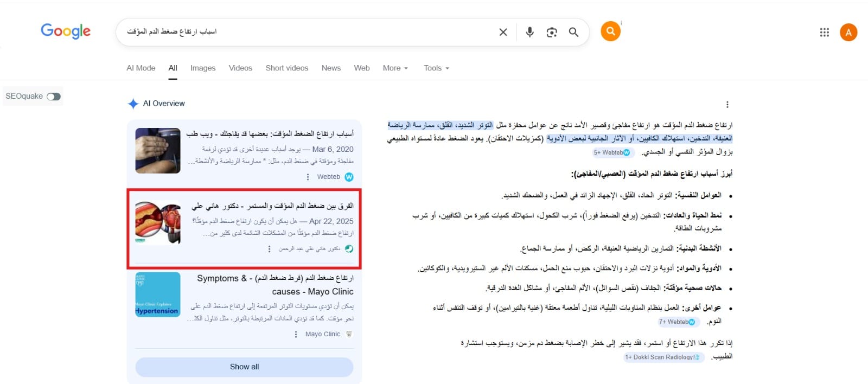Switch to the News tab
The image size is (868, 384).
tap(331, 68)
